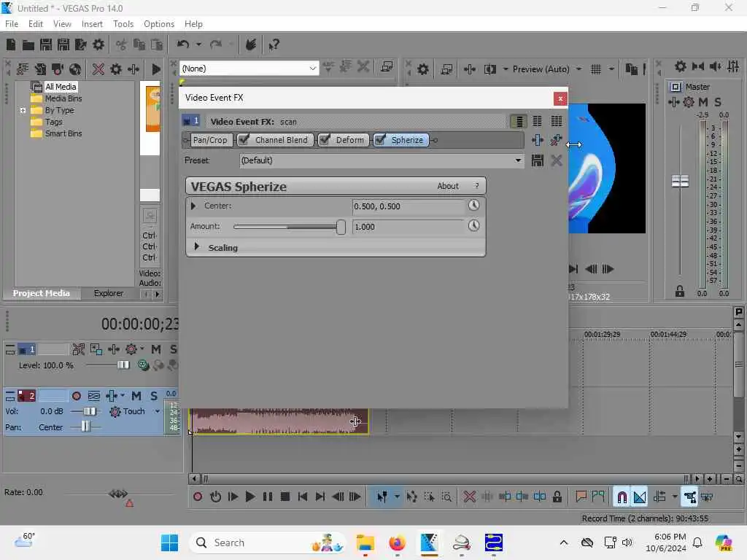747x560 pixels.
Task: Arm audio track 2 for record
Action: (76, 396)
